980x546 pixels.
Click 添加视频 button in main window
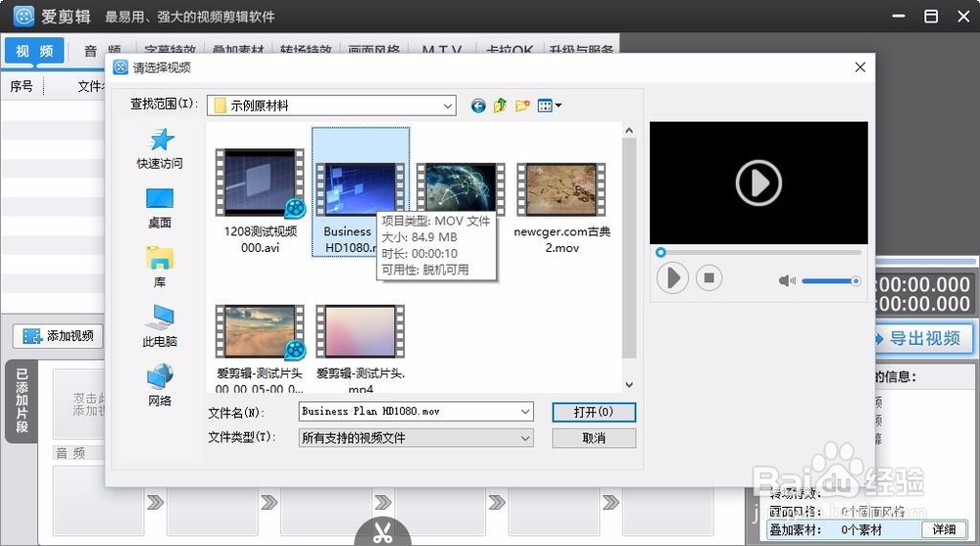(58, 336)
